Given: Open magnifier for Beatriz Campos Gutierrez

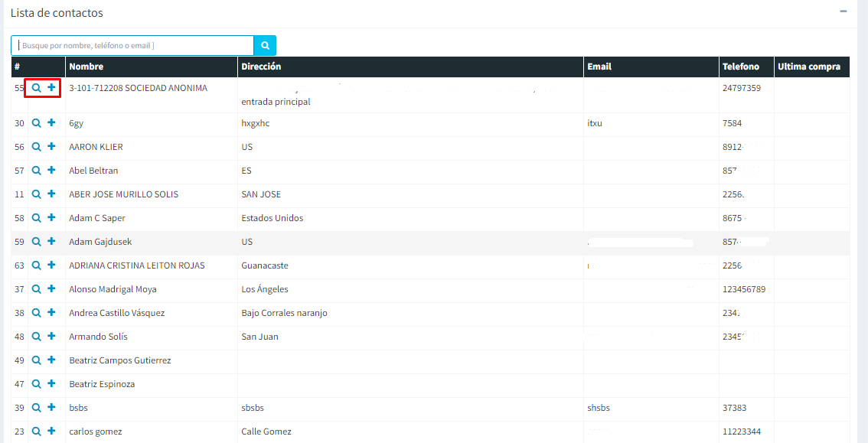Looking at the screenshot, I should click(x=36, y=360).
